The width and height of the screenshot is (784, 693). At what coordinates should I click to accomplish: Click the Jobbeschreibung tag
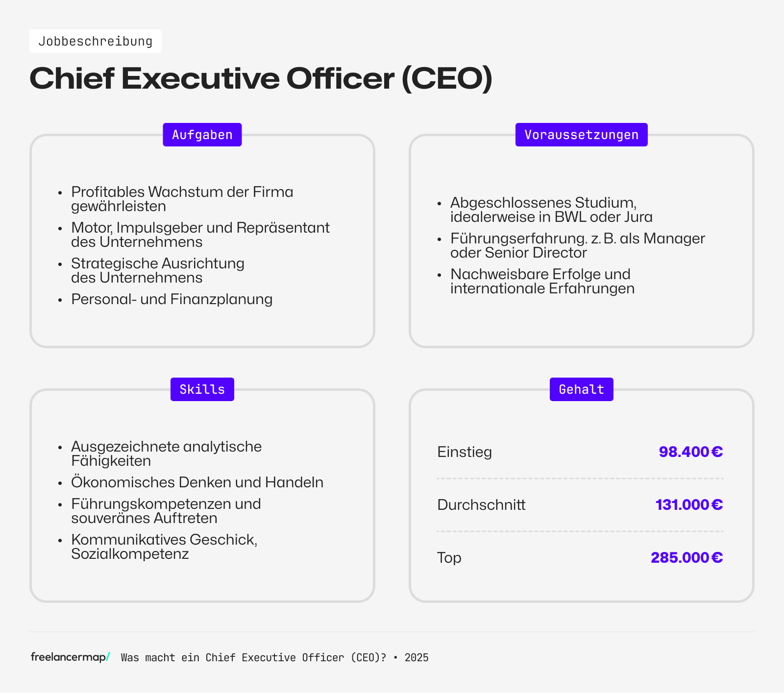[x=96, y=41]
